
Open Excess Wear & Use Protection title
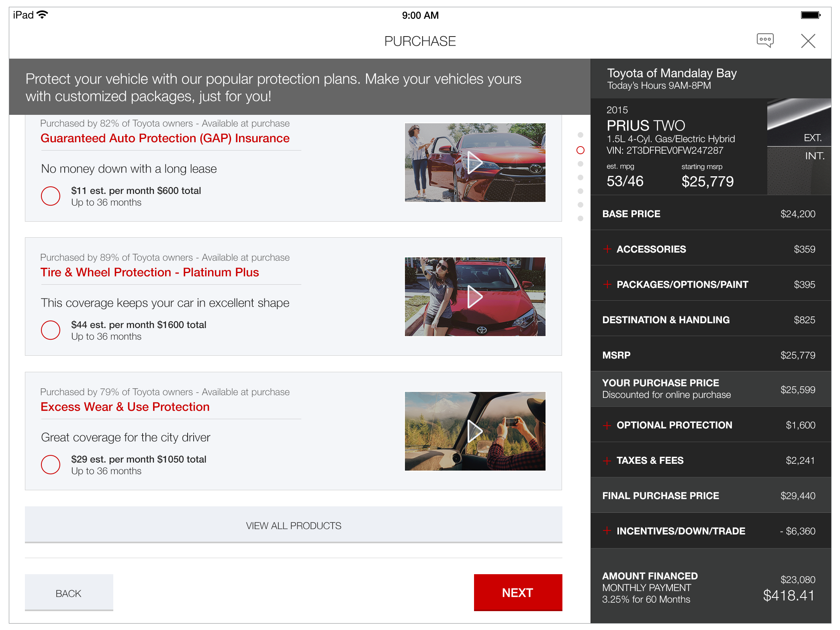[x=125, y=407]
